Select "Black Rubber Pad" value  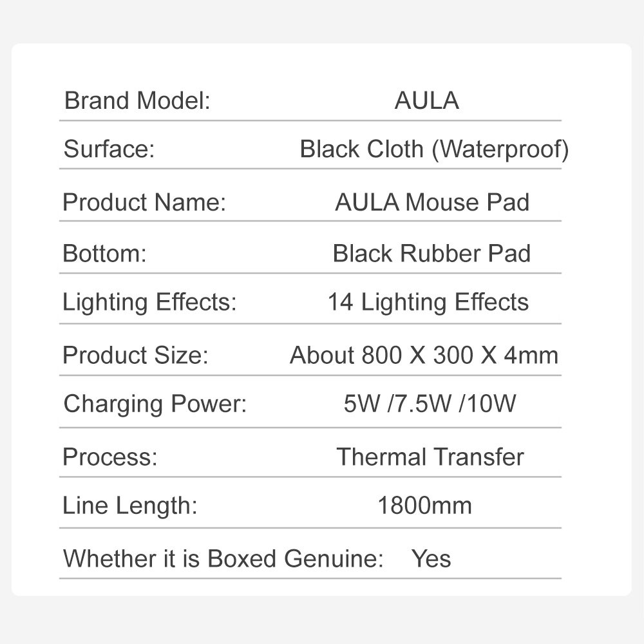pyautogui.click(x=431, y=253)
